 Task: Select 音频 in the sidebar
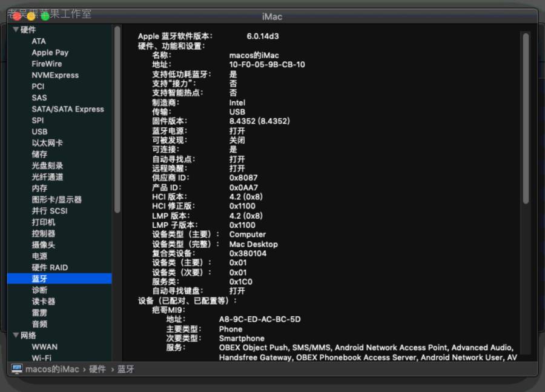pos(39,324)
